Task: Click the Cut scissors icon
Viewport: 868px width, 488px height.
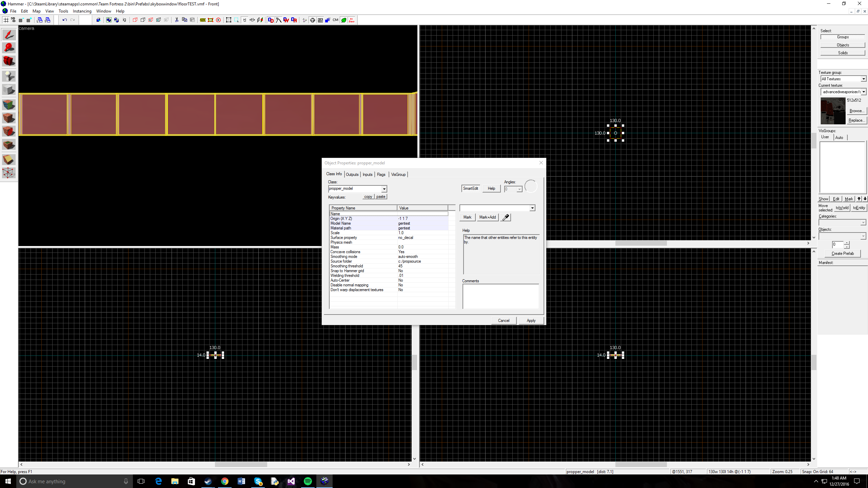Action: 177,20
